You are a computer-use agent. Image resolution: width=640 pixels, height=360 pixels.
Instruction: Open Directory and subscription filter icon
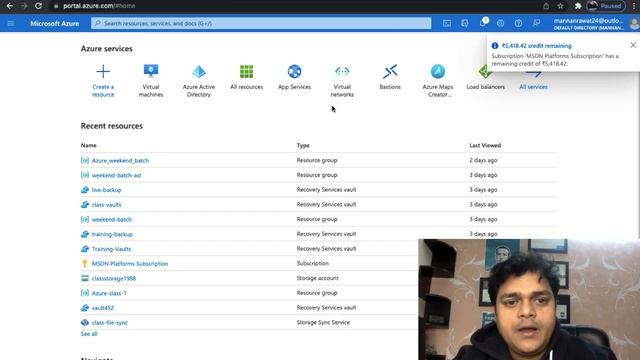point(464,23)
